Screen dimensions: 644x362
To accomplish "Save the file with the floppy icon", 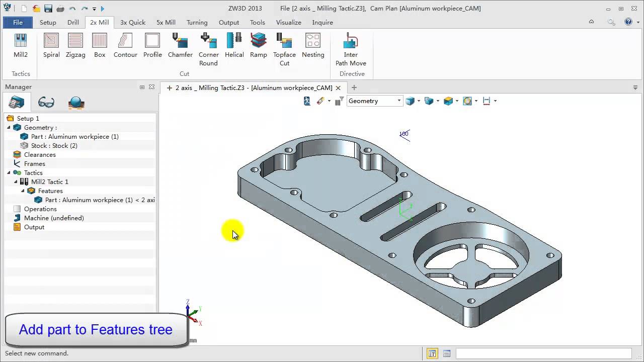I will [48, 9].
